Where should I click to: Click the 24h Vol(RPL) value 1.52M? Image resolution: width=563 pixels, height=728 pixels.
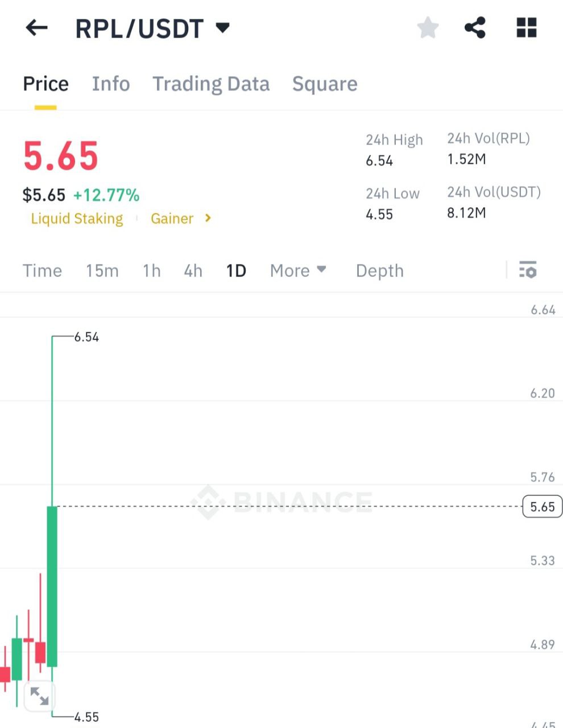[466, 159]
